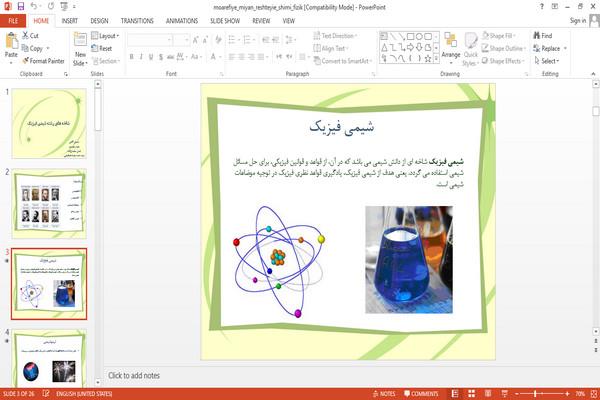Image resolution: width=600 pixels, height=400 pixels.
Task: Expand the Section dropdown
Action: click(x=106, y=61)
